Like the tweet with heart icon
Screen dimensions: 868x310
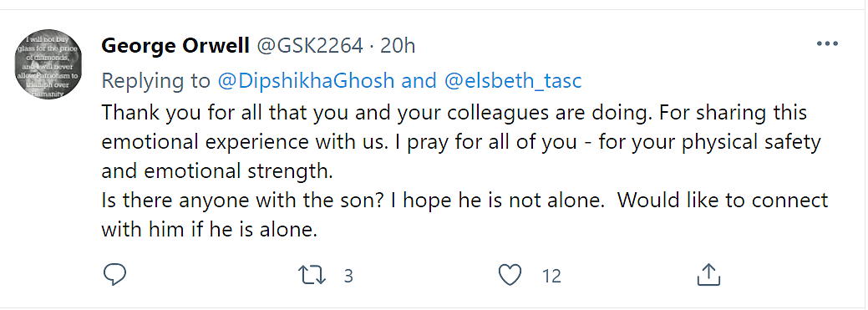pos(510,275)
